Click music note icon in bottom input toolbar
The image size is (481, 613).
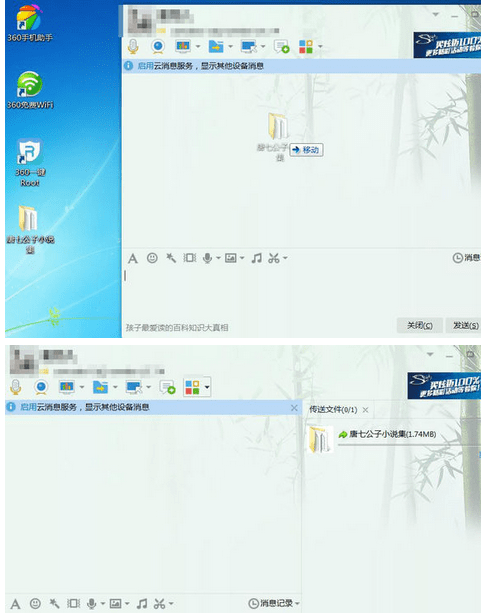142,604
